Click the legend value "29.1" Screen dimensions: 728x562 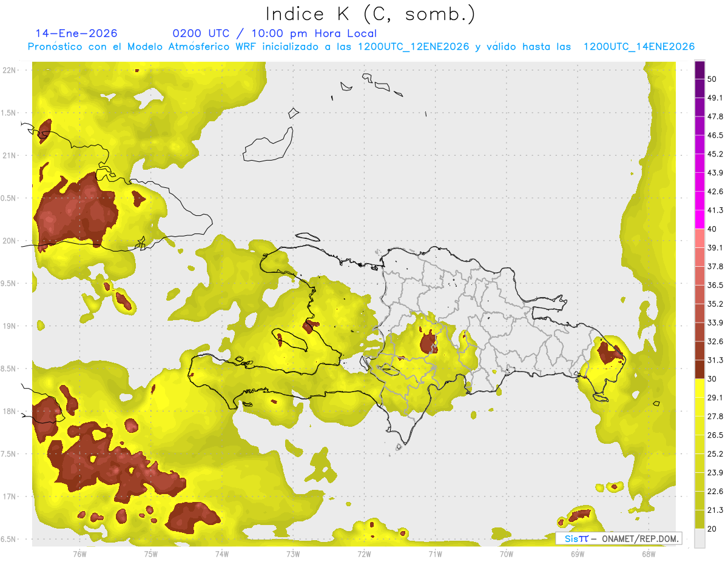point(715,398)
